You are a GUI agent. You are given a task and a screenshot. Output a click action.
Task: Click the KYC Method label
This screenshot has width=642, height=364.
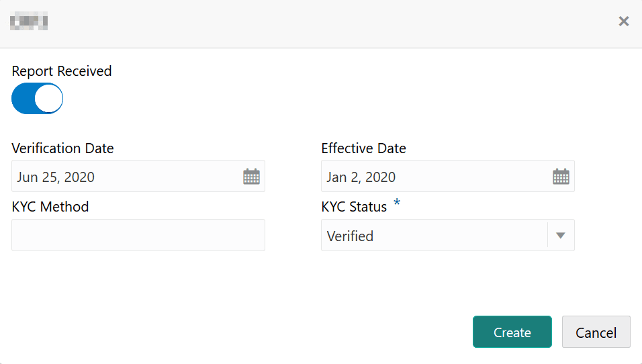click(x=50, y=207)
